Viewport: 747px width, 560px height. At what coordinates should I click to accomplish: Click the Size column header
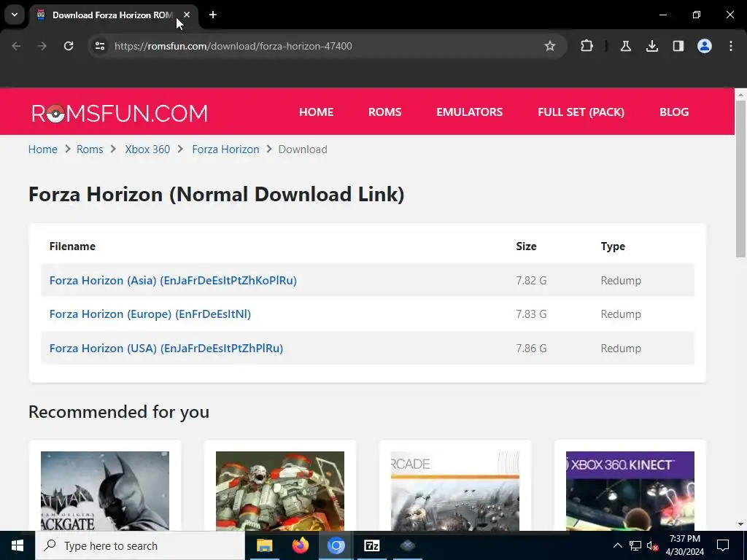(526, 246)
